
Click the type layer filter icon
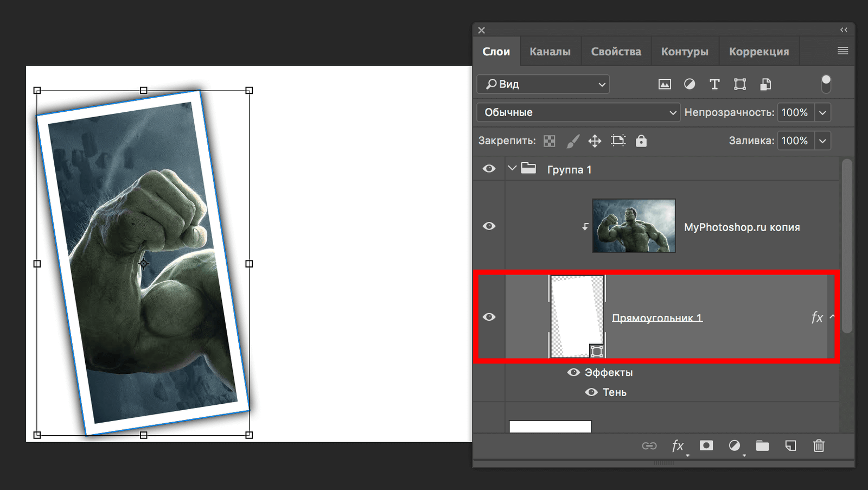[x=714, y=84]
